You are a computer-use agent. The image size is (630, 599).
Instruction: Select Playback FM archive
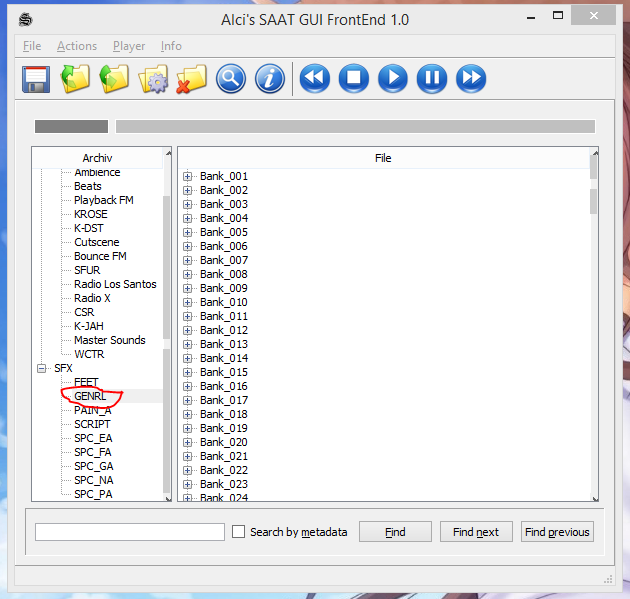tap(104, 200)
